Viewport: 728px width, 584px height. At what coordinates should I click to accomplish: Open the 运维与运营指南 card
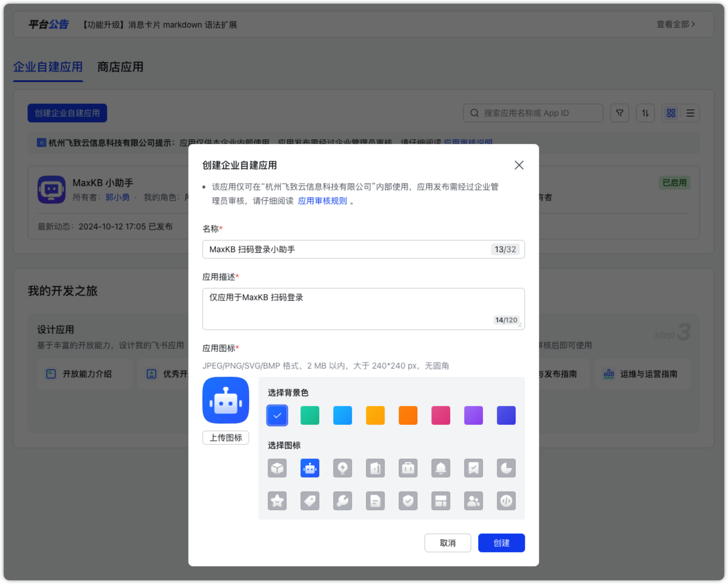point(643,374)
